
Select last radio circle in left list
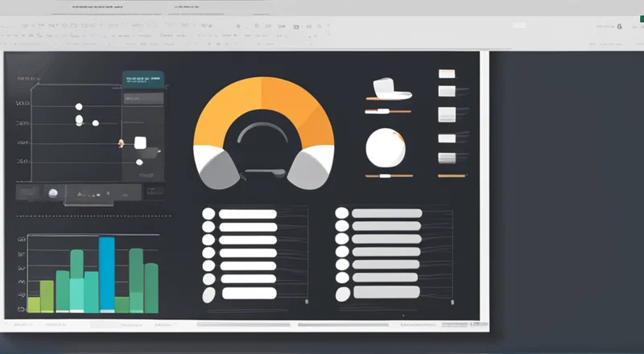[208, 293]
